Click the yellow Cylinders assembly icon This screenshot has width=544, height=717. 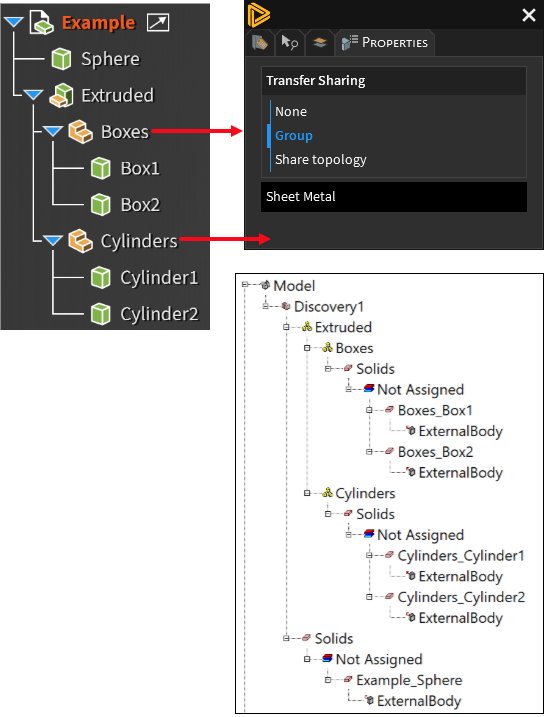pyautogui.click(x=327, y=492)
